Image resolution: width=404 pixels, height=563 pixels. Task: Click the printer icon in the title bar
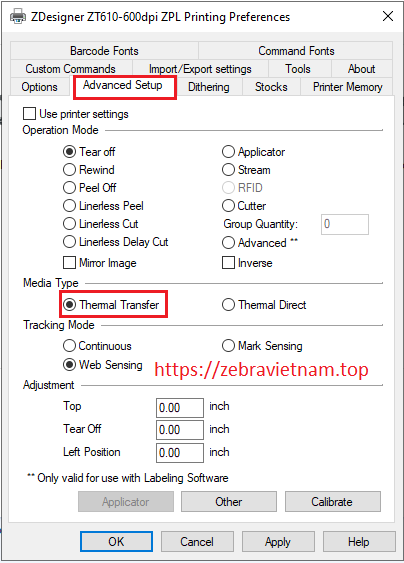18,17
